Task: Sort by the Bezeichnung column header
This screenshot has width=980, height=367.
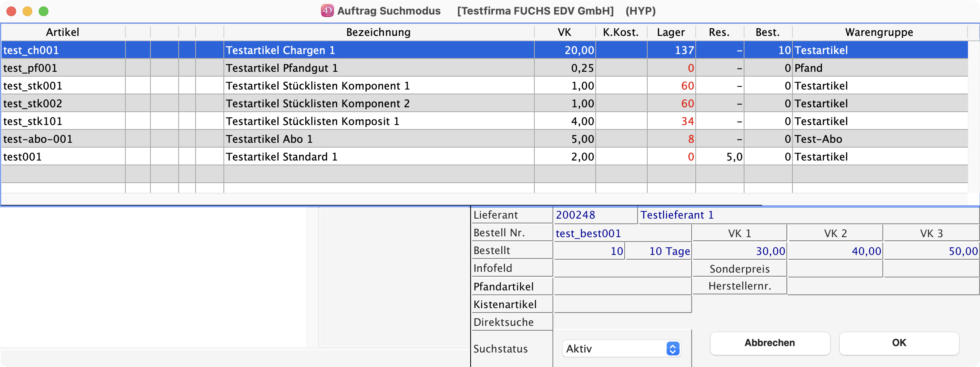Action: click(378, 32)
